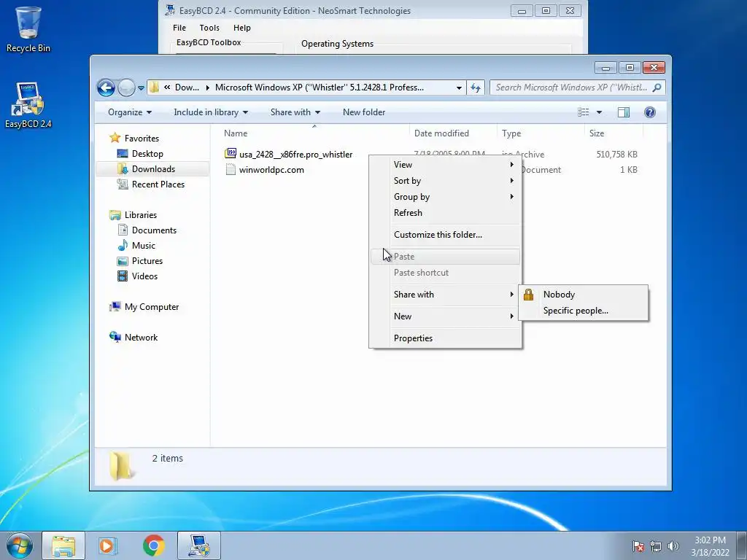This screenshot has height=560, width=747.
Task: Click the Dow... breadcrumb in address bar
Action: pos(187,87)
